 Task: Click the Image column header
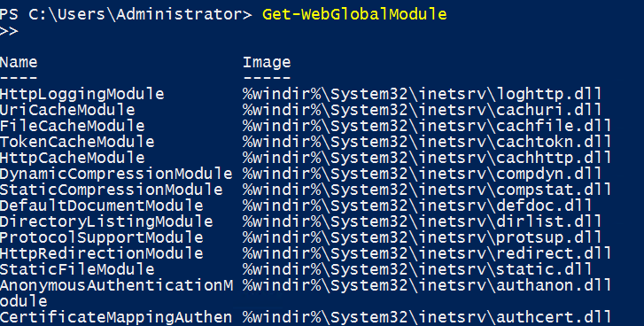(x=267, y=62)
